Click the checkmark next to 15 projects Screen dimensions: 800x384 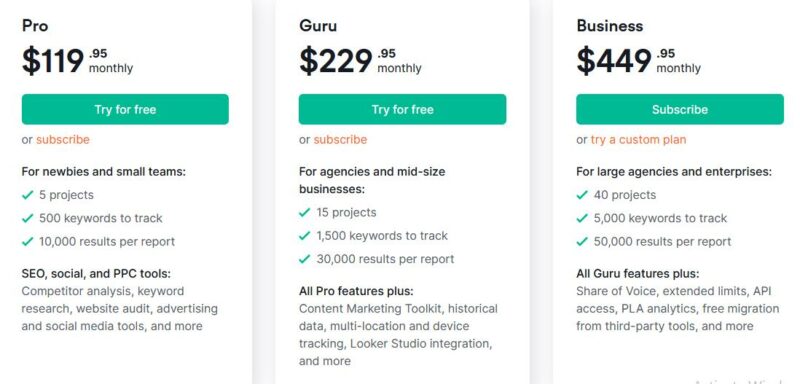tap(305, 212)
